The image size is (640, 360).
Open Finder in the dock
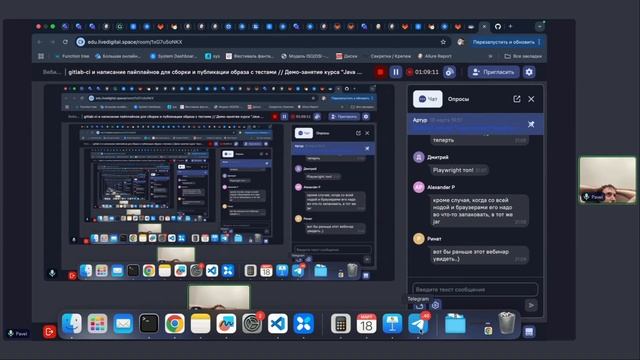(x=72, y=324)
